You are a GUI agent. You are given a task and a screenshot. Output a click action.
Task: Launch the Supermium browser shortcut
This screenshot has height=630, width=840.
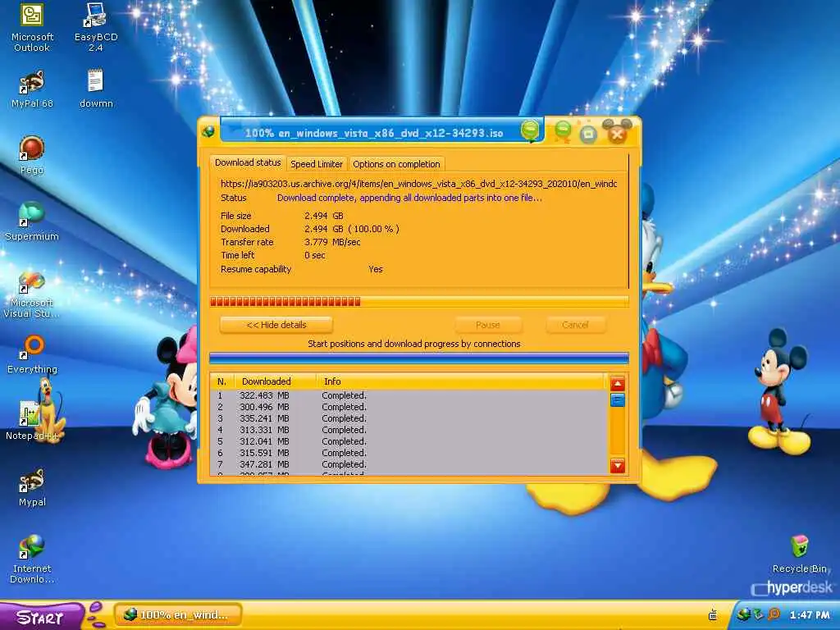point(32,221)
